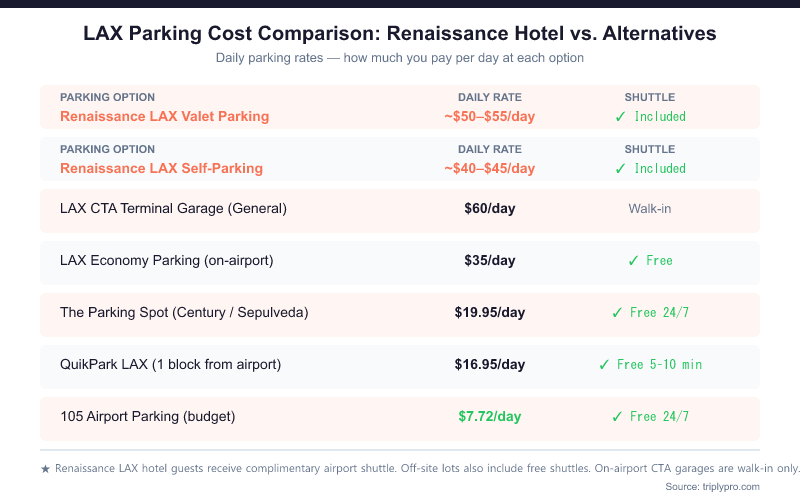This screenshot has width=800, height=500.
Task: Click the ~$50–$55/day valet rate
Action: coord(490,116)
